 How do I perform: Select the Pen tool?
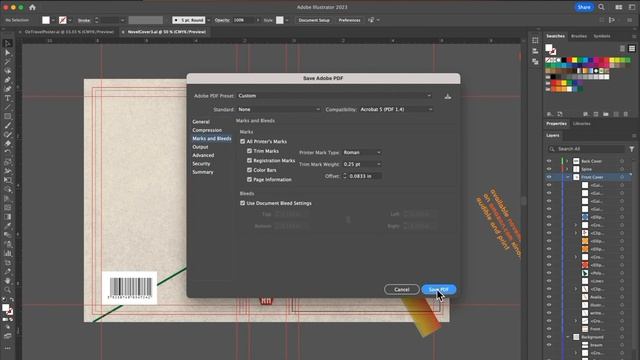(x=7, y=80)
